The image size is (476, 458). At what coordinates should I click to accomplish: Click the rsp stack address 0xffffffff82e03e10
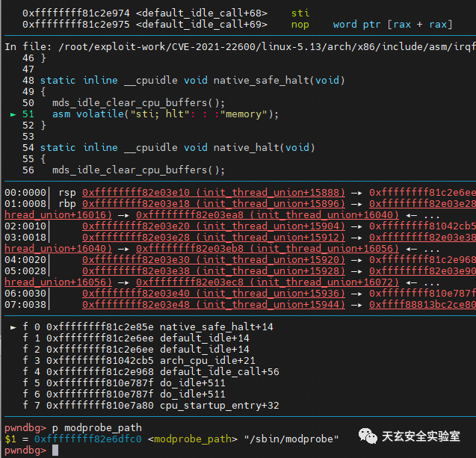136,193
